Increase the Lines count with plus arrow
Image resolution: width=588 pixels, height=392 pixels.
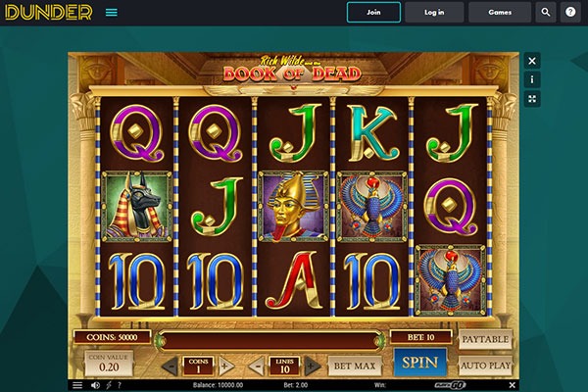coord(312,367)
